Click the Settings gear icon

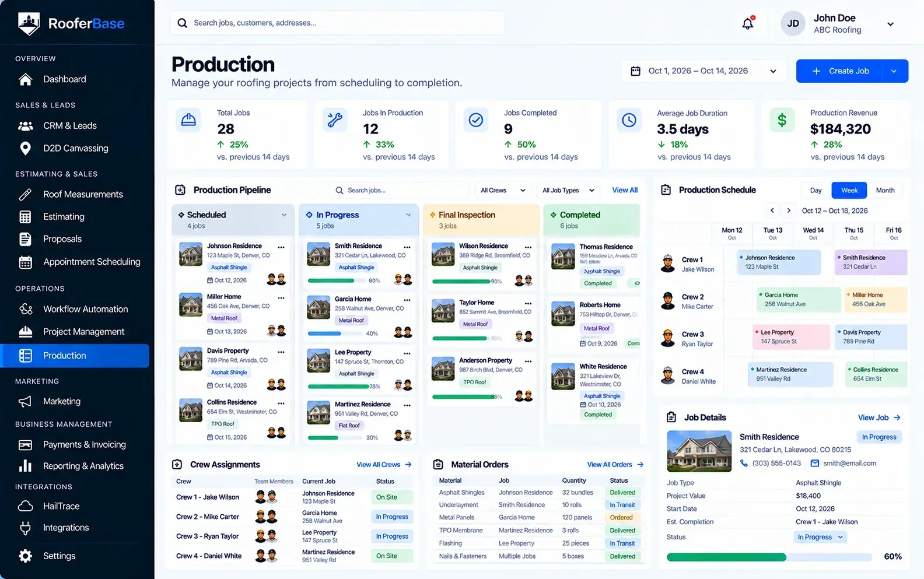(25, 556)
